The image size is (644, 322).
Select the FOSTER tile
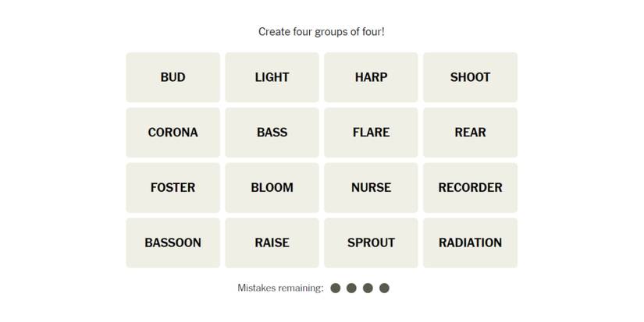pyautogui.click(x=173, y=188)
